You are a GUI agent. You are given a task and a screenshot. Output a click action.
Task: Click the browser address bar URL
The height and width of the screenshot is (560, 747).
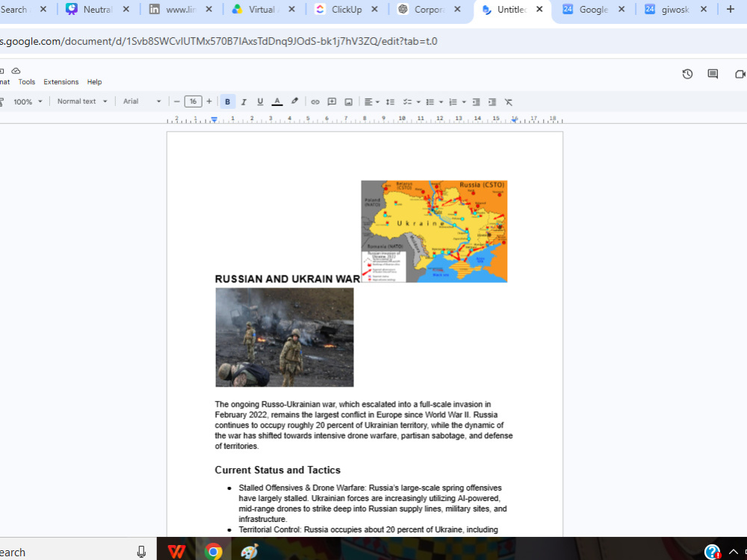click(x=219, y=41)
